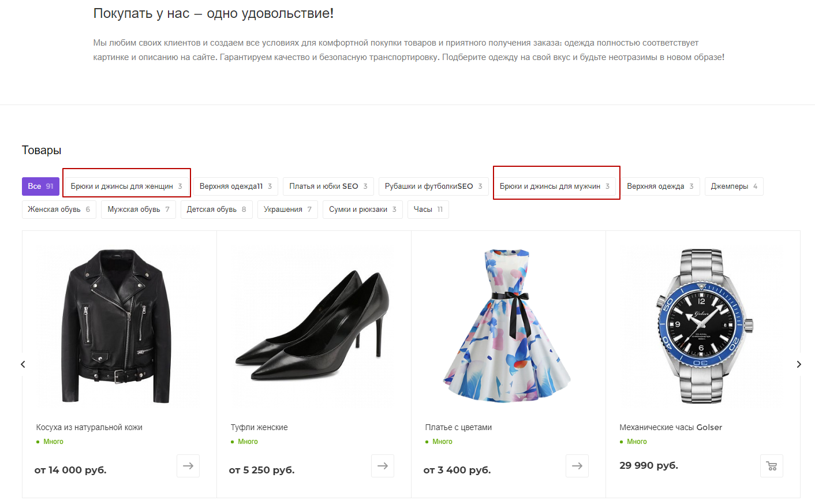Select Брюки и джинсы для женщин tab
Viewport: 815px width, 504px height.
pos(126,186)
